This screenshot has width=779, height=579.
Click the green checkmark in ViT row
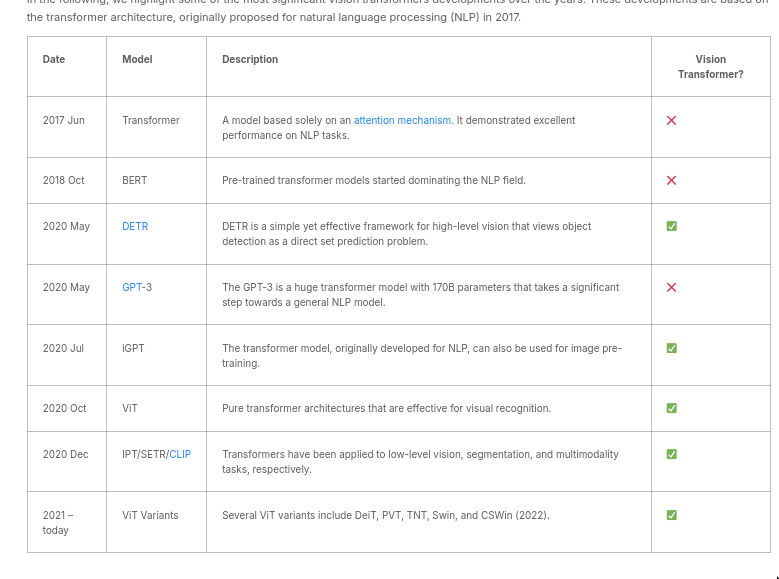point(671,408)
